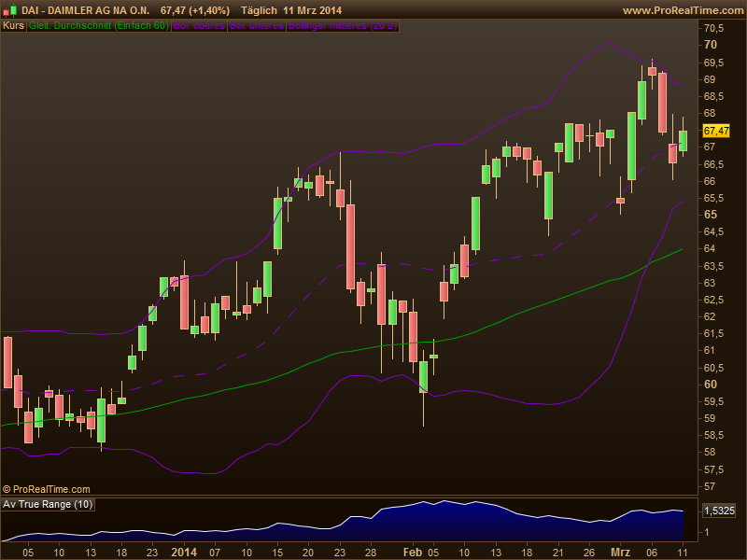Click the Mrz month label on time axis
747x560 pixels.
[620, 553]
